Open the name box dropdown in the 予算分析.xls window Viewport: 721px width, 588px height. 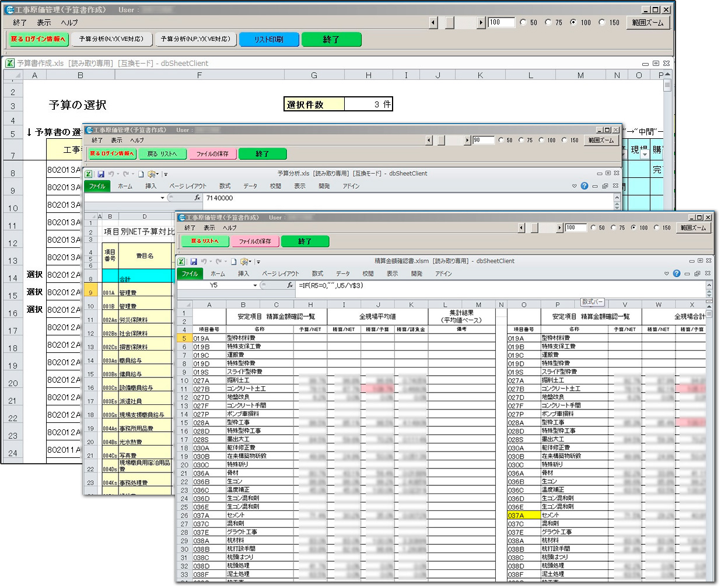click(x=162, y=198)
